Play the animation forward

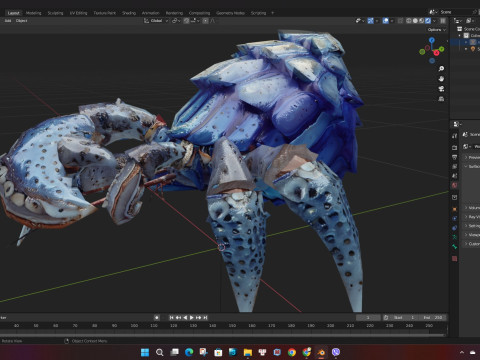point(192,317)
